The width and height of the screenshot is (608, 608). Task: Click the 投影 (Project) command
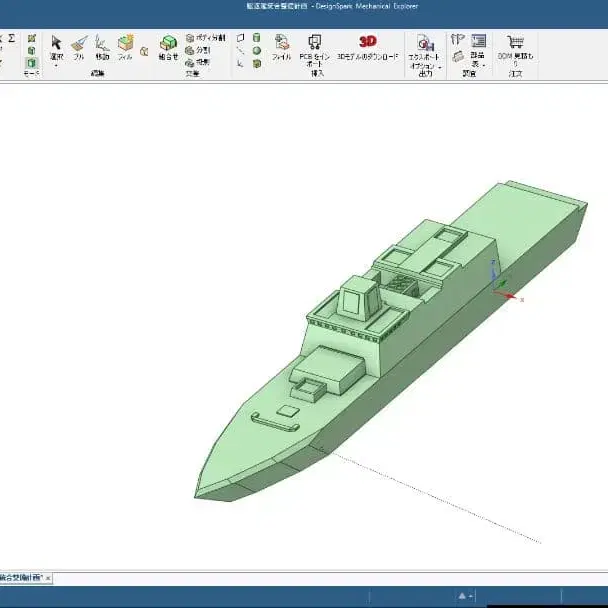(x=198, y=62)
